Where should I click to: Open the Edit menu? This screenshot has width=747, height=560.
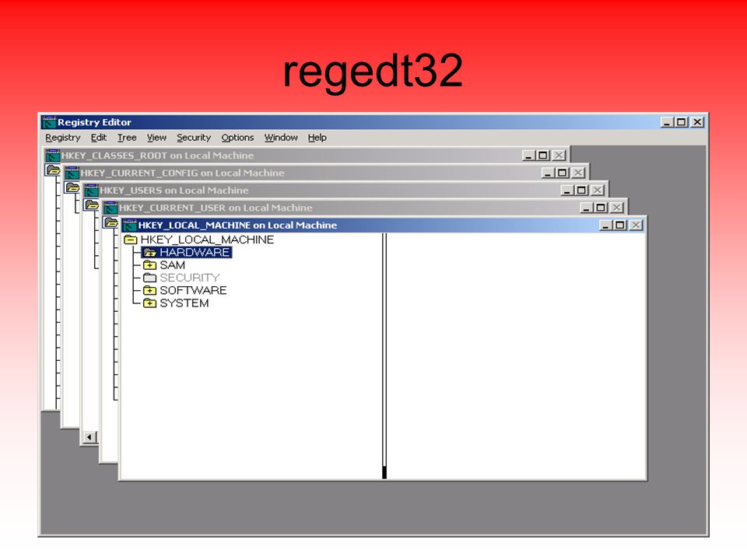tap(99, 138)
